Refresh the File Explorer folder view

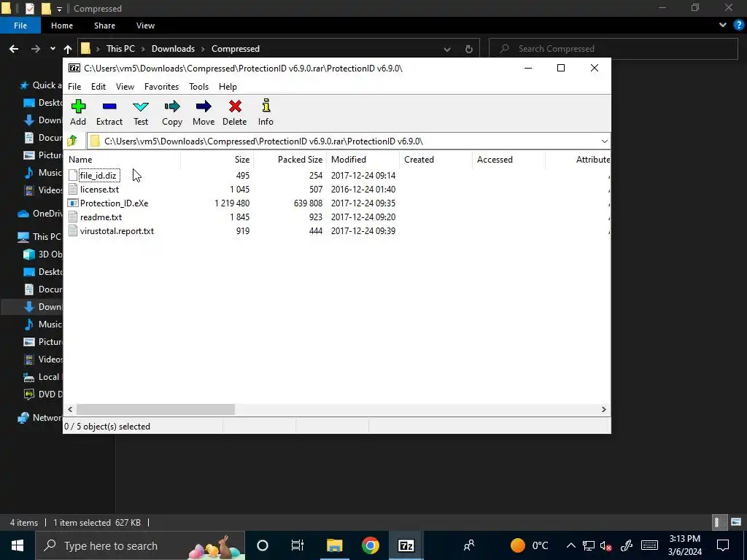[469, 49]
